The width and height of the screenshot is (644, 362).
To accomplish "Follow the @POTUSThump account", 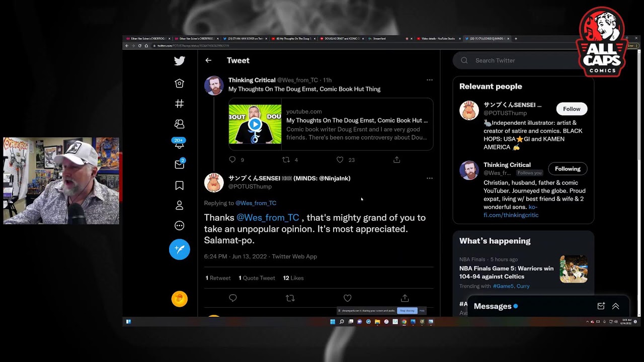I will tap(572, 109).
